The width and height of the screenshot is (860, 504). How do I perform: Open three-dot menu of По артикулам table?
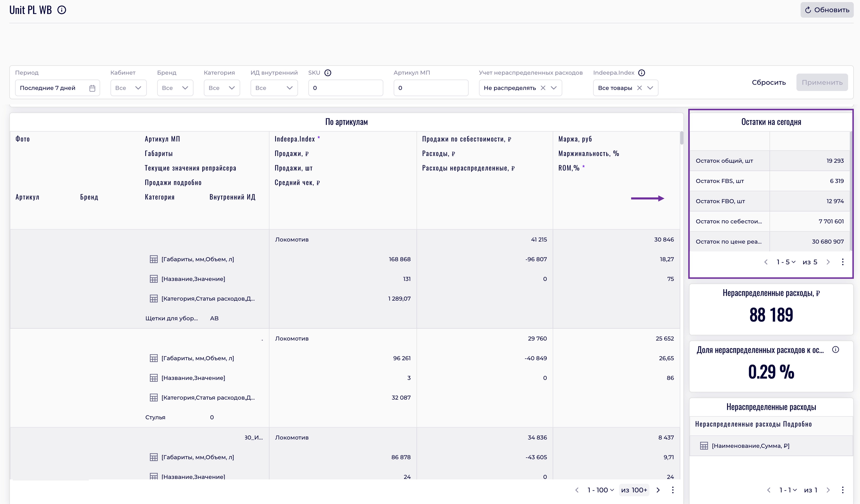[x=673, y=490]
